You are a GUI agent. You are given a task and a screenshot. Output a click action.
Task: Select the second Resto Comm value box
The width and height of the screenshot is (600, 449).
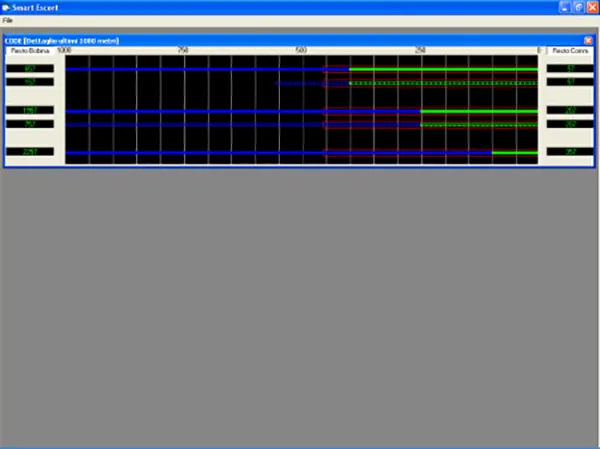click(570, 82)
